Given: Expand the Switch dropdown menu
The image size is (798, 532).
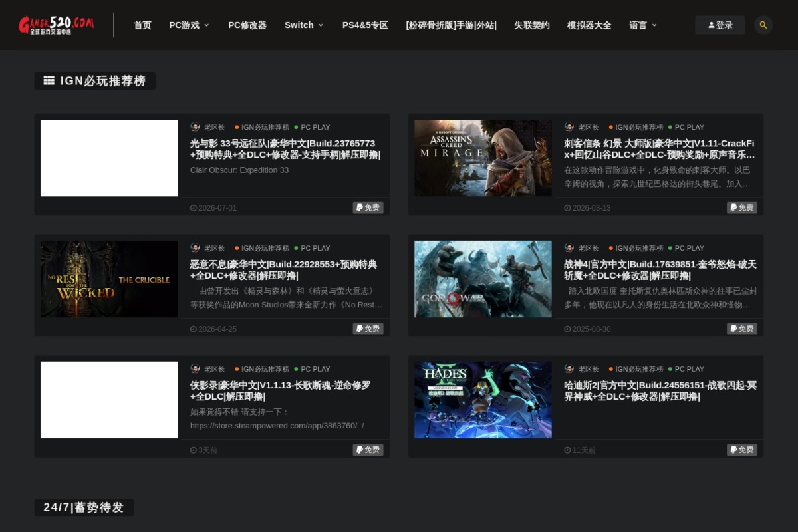Looking at the screenshot, I should click(x=304, y=25).
